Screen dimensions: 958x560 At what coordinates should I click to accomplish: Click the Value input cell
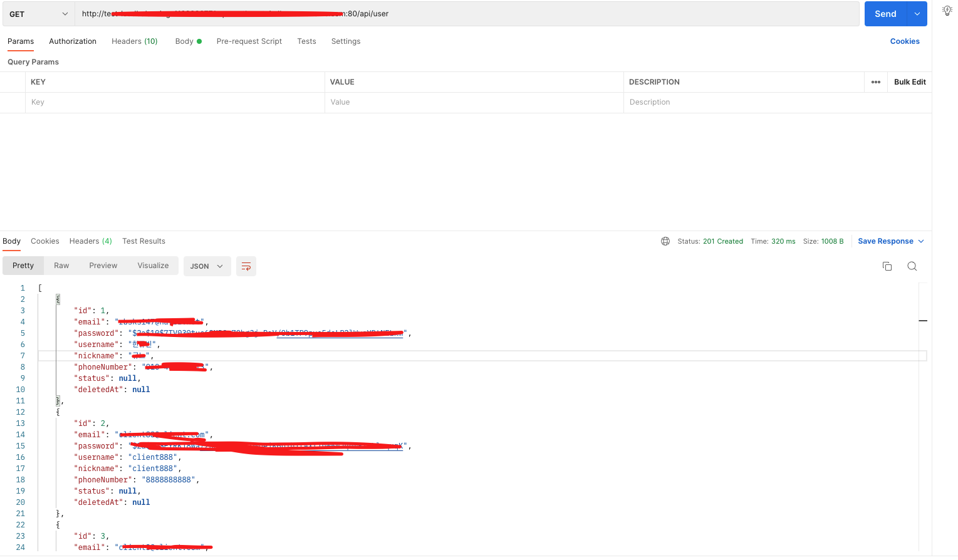tap(474, 102)
